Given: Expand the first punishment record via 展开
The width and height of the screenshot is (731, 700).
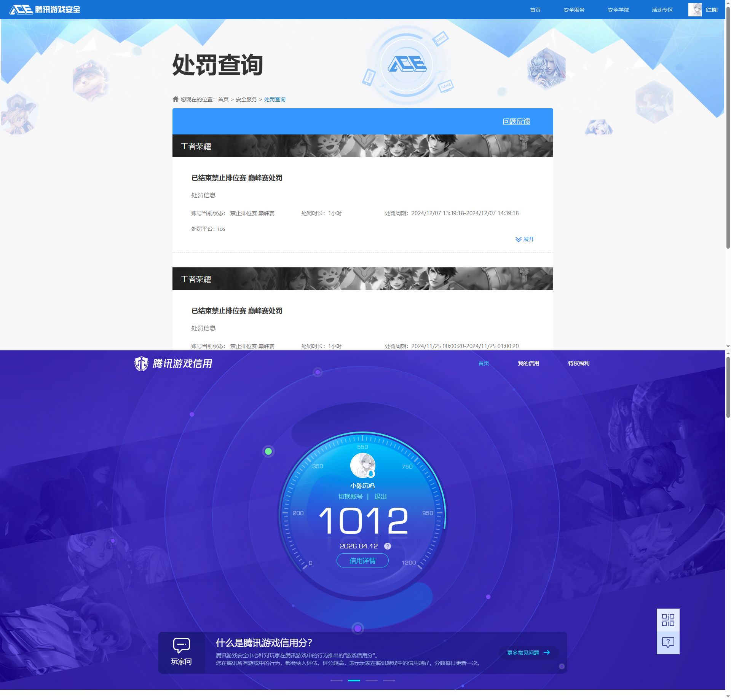Looking at the screenshot, I should pyautogui.click(x=525, y=239).
